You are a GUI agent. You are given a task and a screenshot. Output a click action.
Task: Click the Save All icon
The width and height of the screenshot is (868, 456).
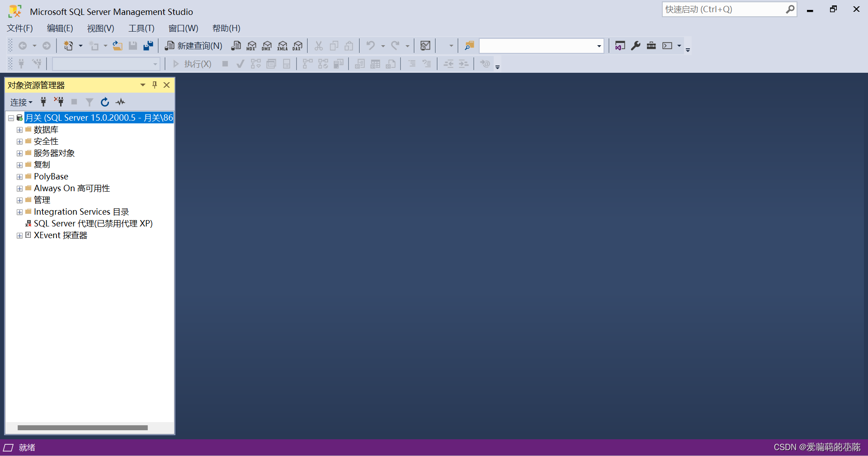148,46
